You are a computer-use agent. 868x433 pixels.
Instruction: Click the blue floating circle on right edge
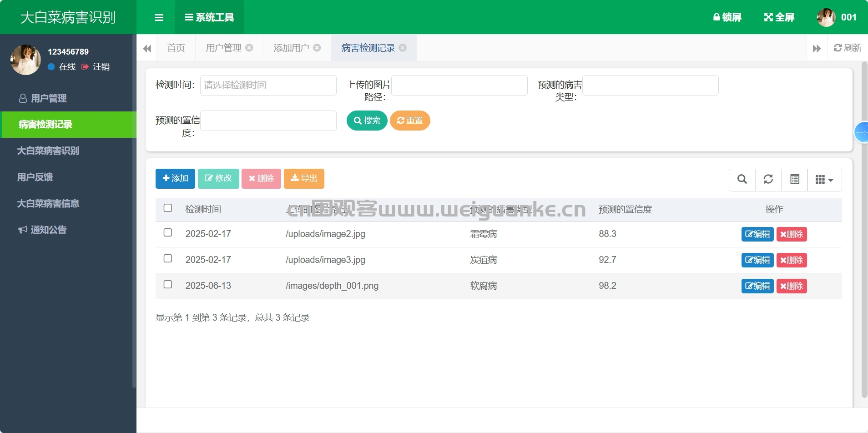pyautogui.click(x=862, y=132)
